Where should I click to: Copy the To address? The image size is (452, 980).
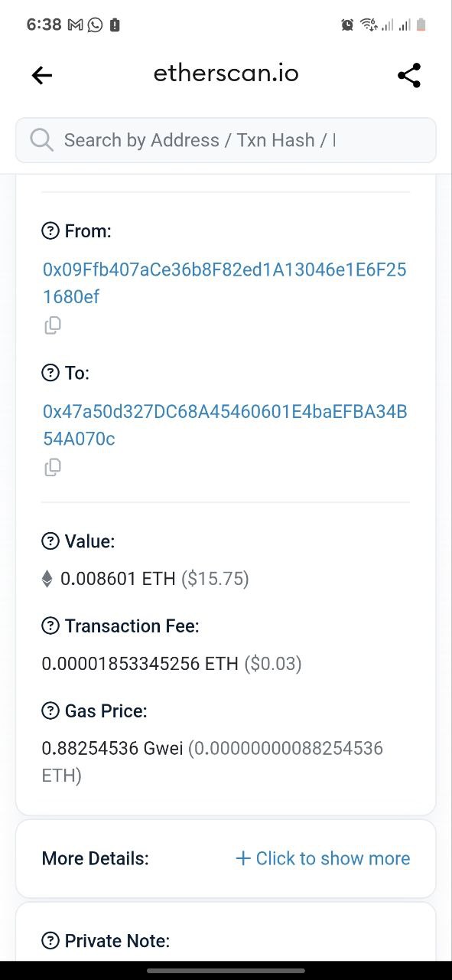click(x=53, y=467)
